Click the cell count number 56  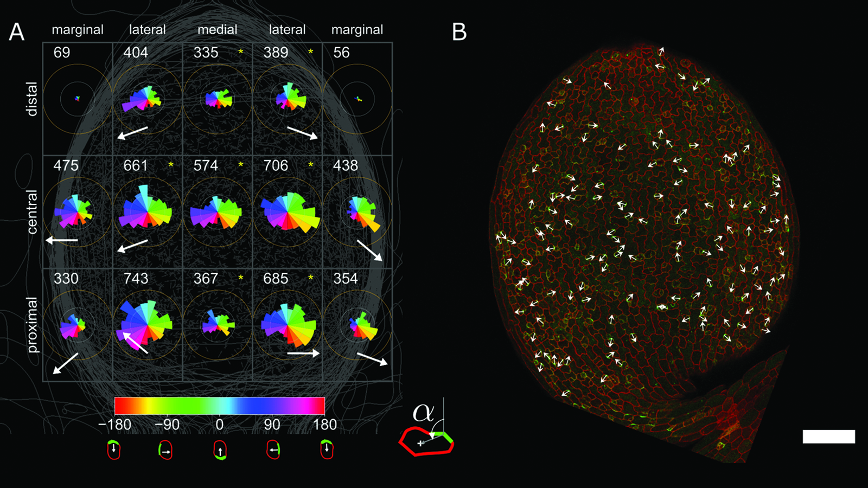tap(341, 53)
